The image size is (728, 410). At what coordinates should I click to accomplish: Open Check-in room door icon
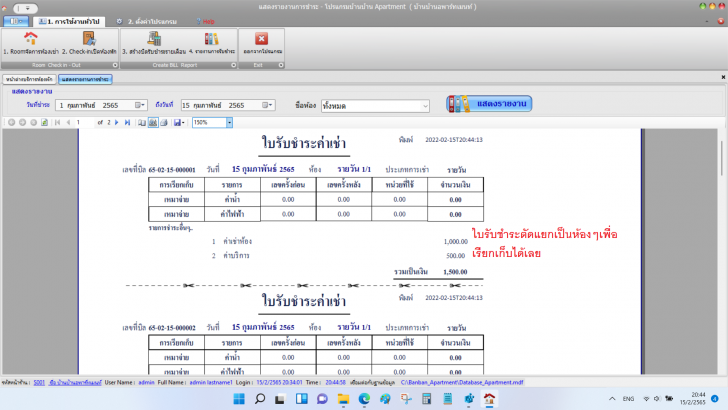(x=89, y=39)
